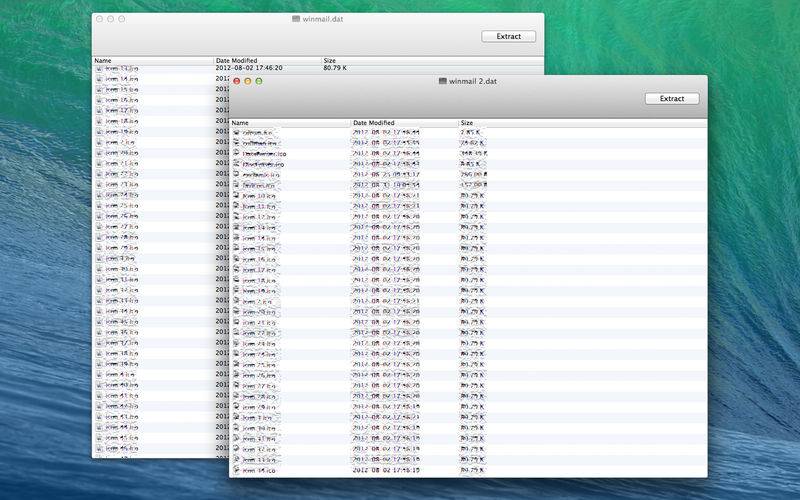
Task: Select file name icon 13.ico in back window
Action: pos(121,68)
